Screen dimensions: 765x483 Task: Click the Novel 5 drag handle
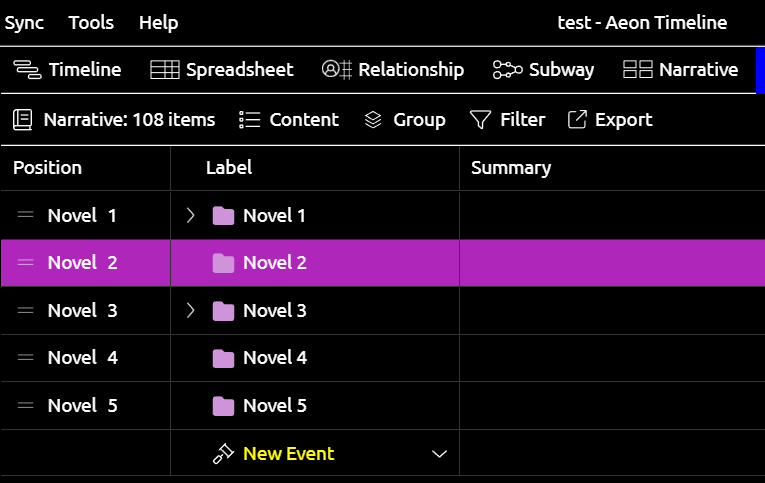(x=25, y=405)
